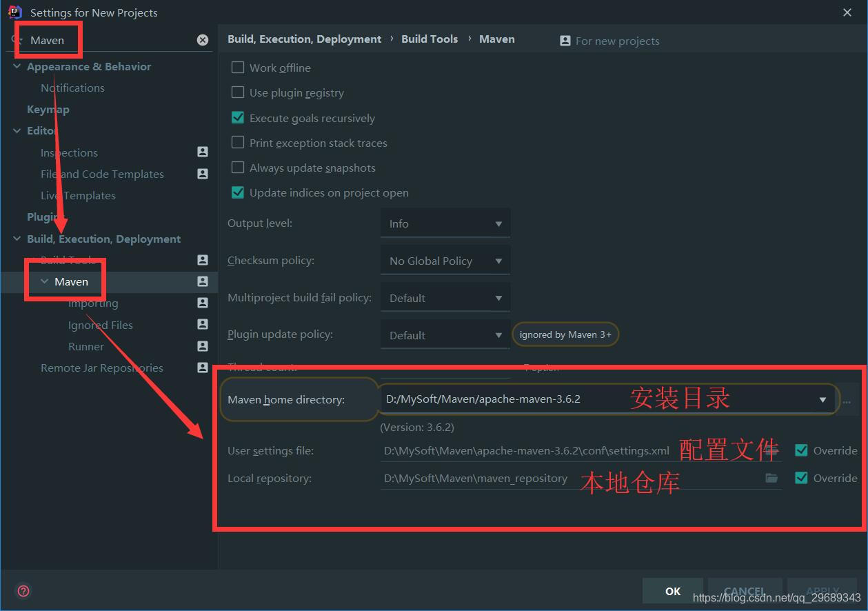The width and height of the screenshot is (868, 611).
Task: Enable Always update snapshots checkbox
Action: (x=238, y=168)
